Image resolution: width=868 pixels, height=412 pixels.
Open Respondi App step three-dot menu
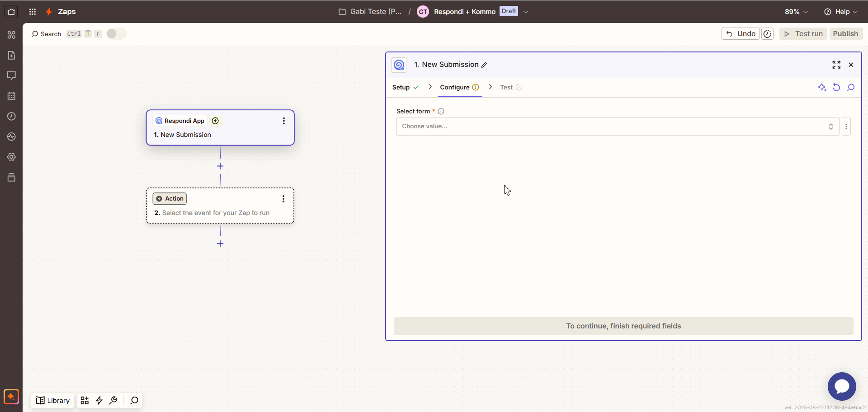[283, 121]
